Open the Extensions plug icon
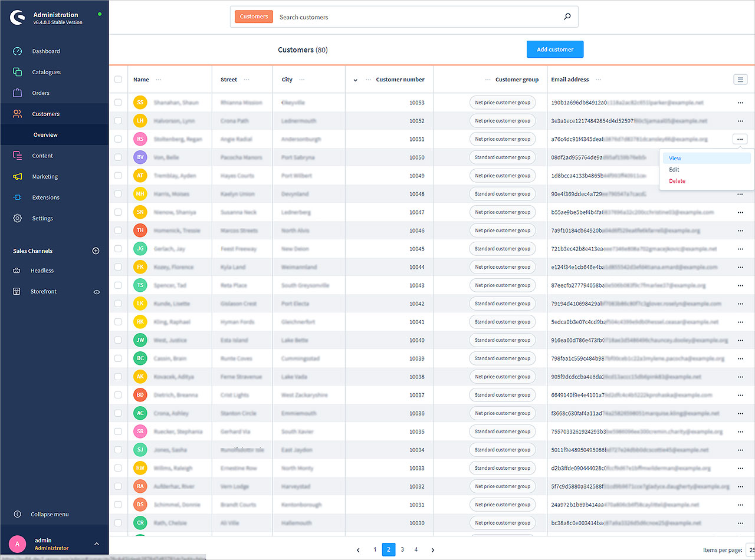755x560 pixels. 18,197
